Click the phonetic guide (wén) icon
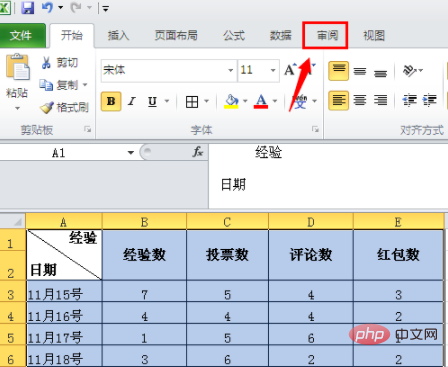 (x=300, y=101)
